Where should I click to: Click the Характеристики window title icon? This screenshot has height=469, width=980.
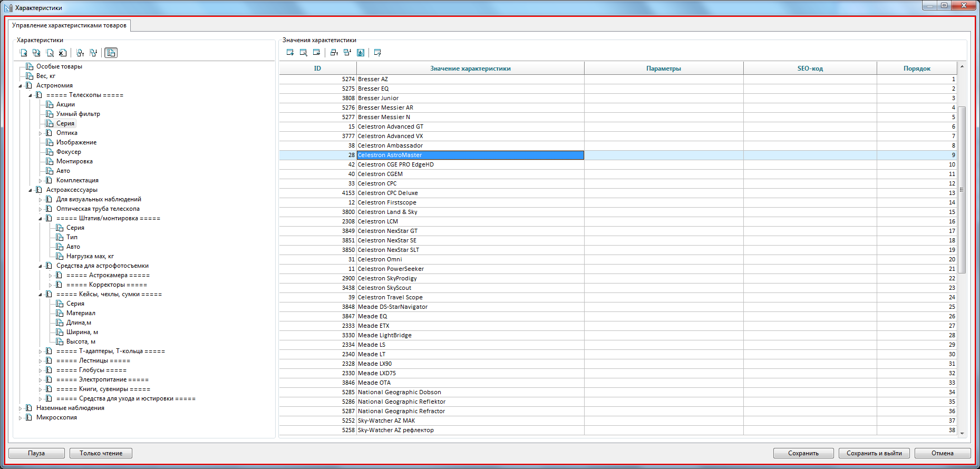tap(8, 8)
